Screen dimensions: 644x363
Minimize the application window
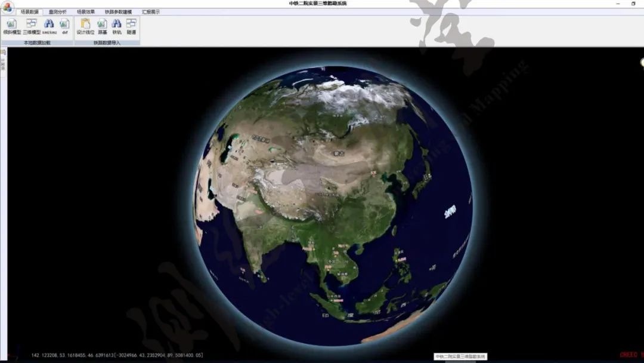coord(617,4)
